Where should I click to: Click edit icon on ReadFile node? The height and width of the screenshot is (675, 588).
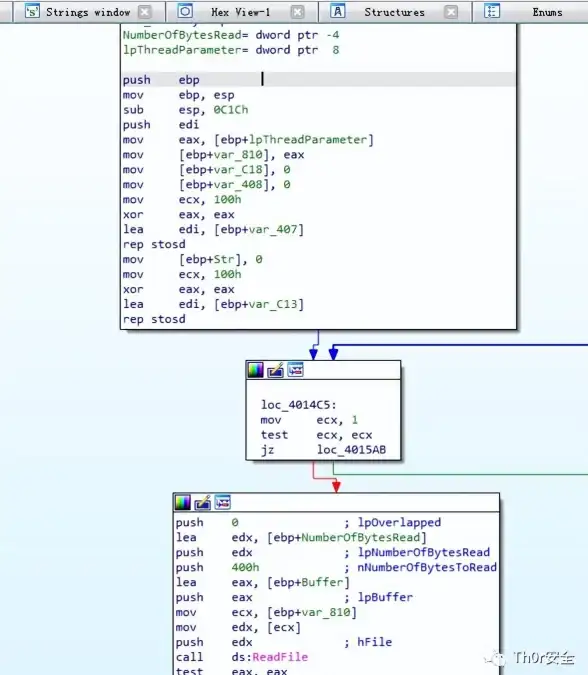tap(202, 502)
